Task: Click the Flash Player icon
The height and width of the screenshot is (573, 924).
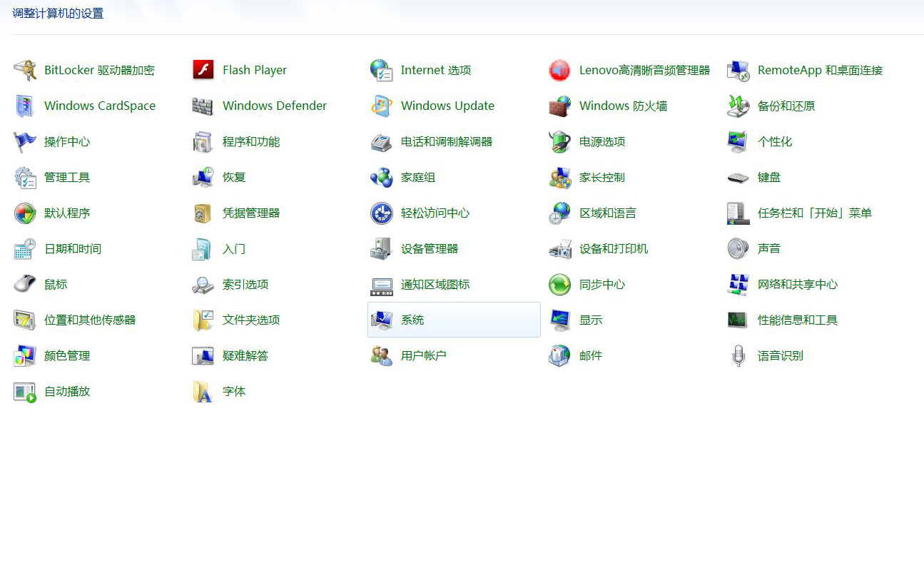Action: click(203, 70)
